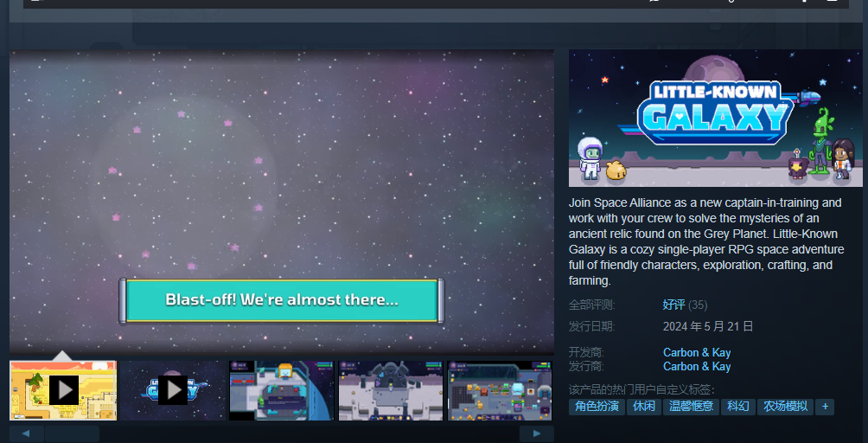Click the main trailer video area
This screenshot has height=443, width=868.
(282, 202)
